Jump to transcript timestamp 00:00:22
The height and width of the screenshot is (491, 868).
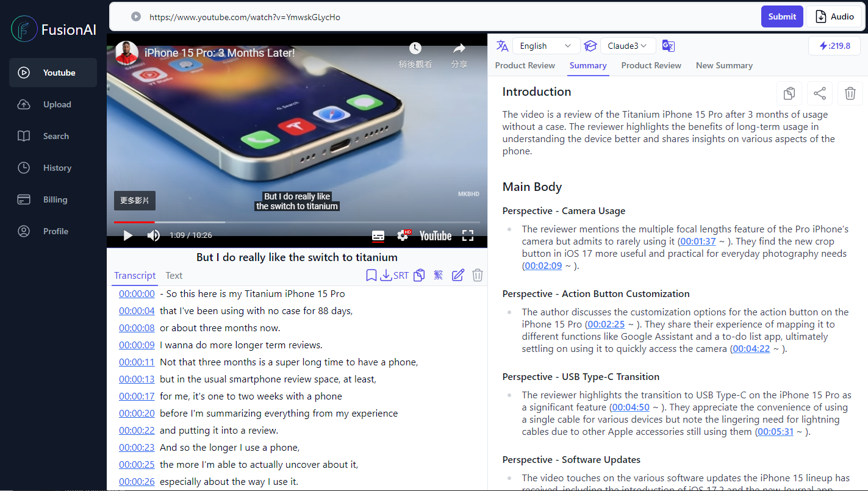(x=137, y=431)
